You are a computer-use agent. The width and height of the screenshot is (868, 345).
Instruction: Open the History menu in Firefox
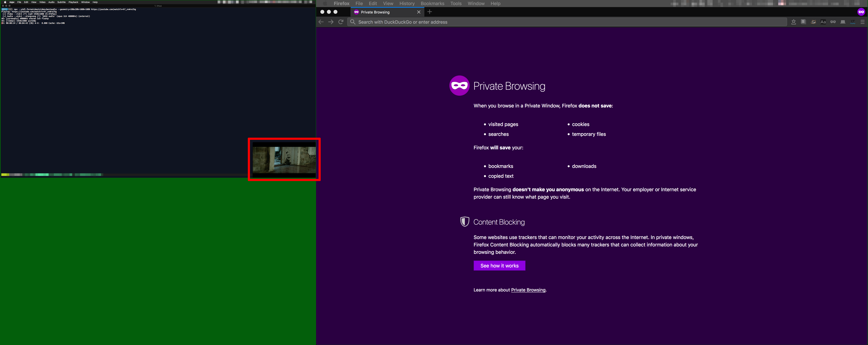(407, 3)
